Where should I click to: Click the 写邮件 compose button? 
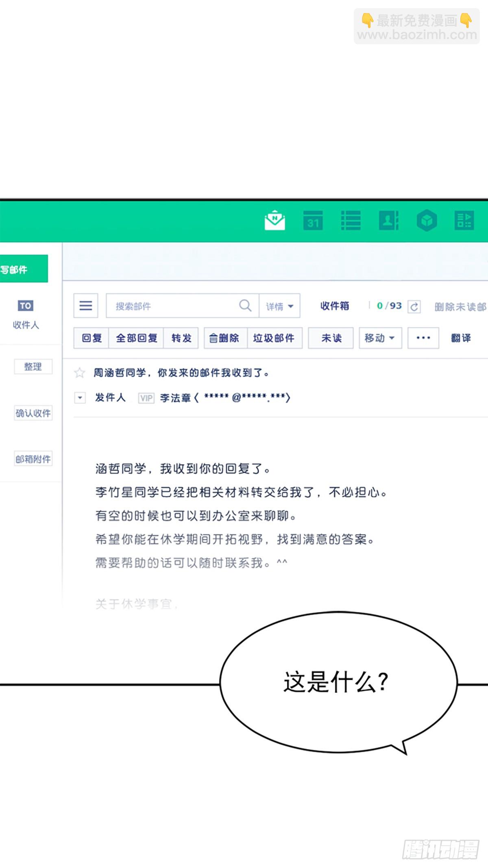23,269
